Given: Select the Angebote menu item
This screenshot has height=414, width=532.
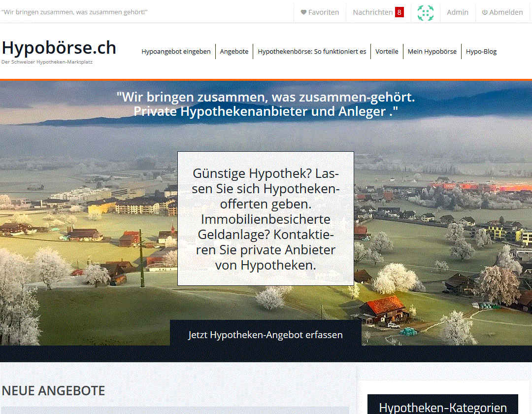Looking at the screenshot, I should [x=234, y=52].
